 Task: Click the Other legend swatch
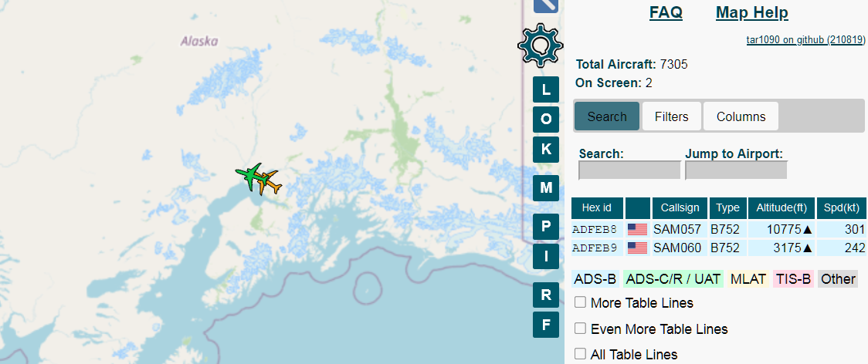tap(838, 279)
